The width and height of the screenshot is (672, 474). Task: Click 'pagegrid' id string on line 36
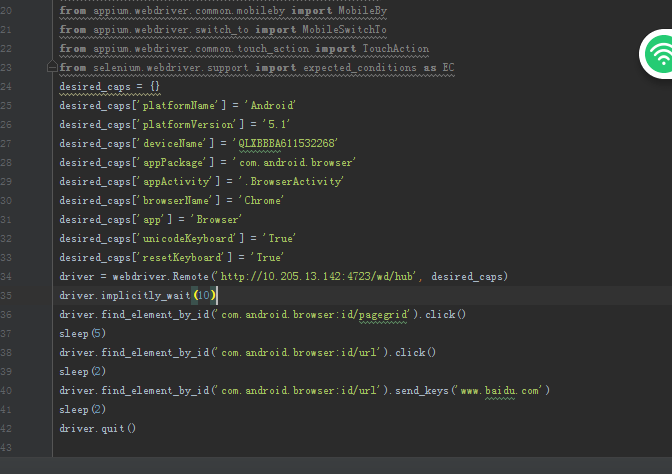[383, 315]
